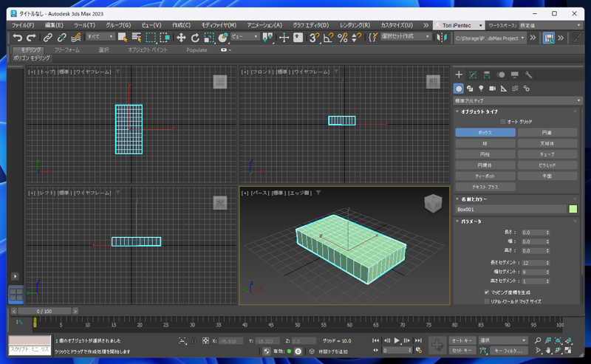
Task: Choose the Shapes category icon
Action: pos(470,89)
